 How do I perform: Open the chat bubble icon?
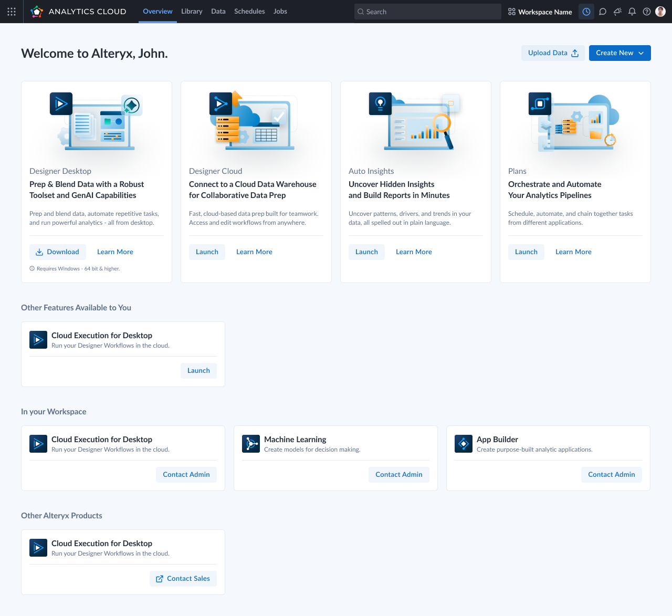tap(603, 12)
